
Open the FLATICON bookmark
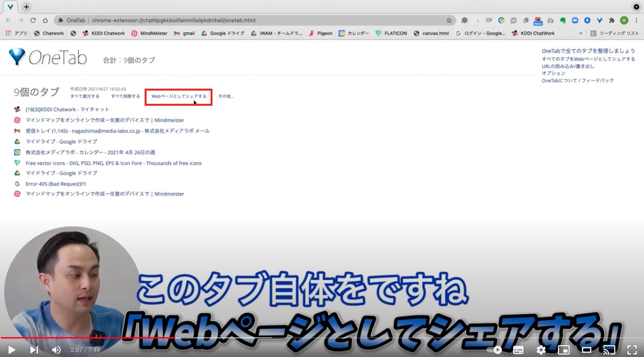click(391, 33)
